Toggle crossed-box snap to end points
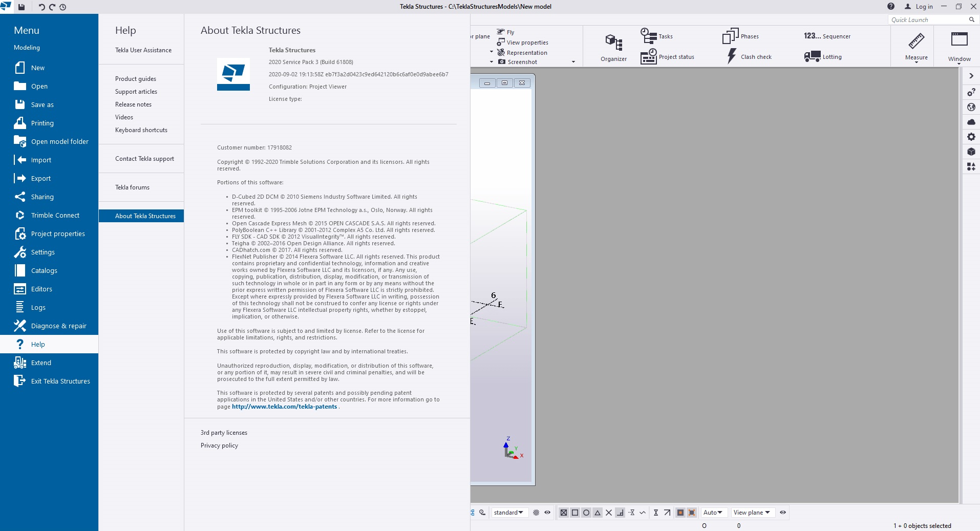 click(x=563, y=512)
